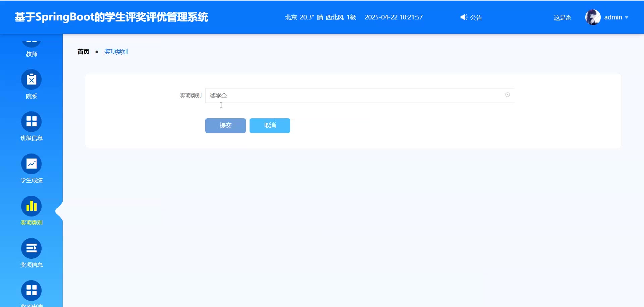644x307 pixels.
Task: Click the admin username
Action: [613, 17]
